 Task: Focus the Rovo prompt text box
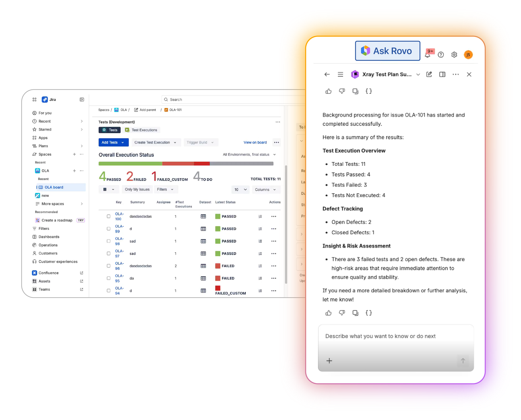396,348
